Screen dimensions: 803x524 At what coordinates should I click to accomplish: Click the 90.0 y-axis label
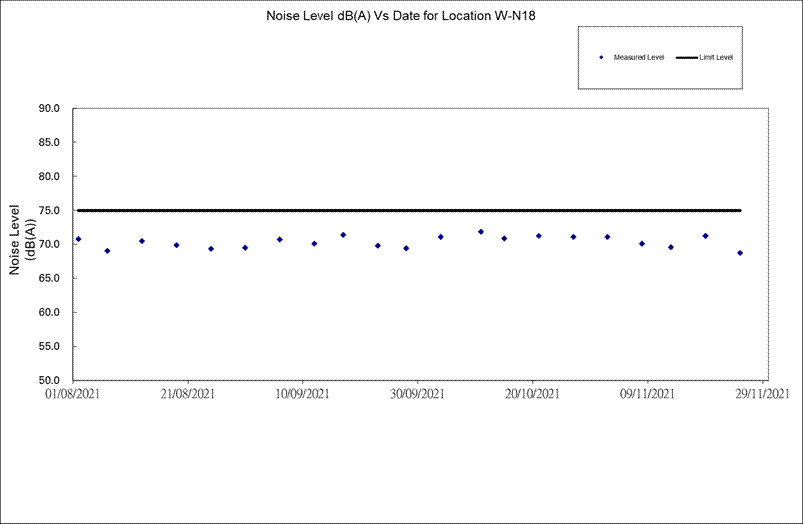(49, 108)
